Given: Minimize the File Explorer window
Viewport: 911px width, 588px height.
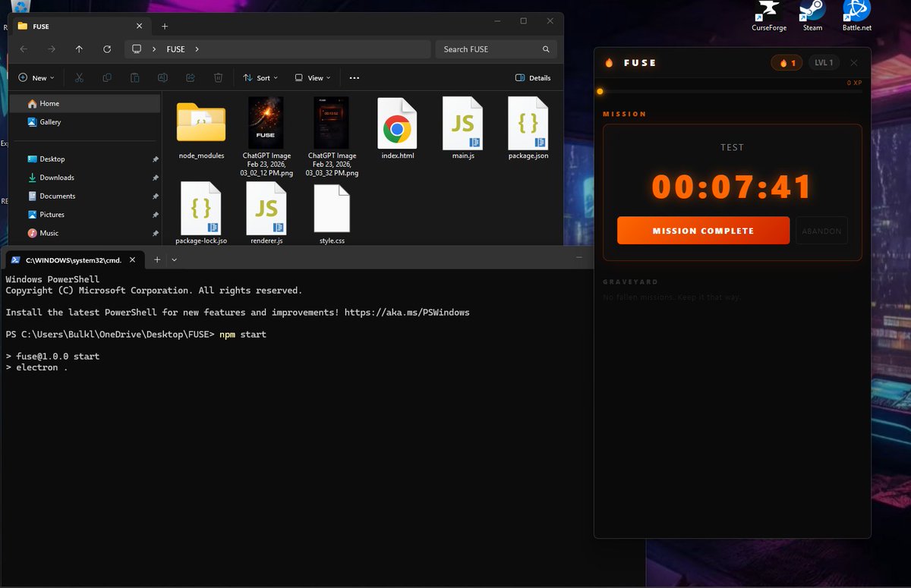Looking at the screenshot, I should (496, 21).
